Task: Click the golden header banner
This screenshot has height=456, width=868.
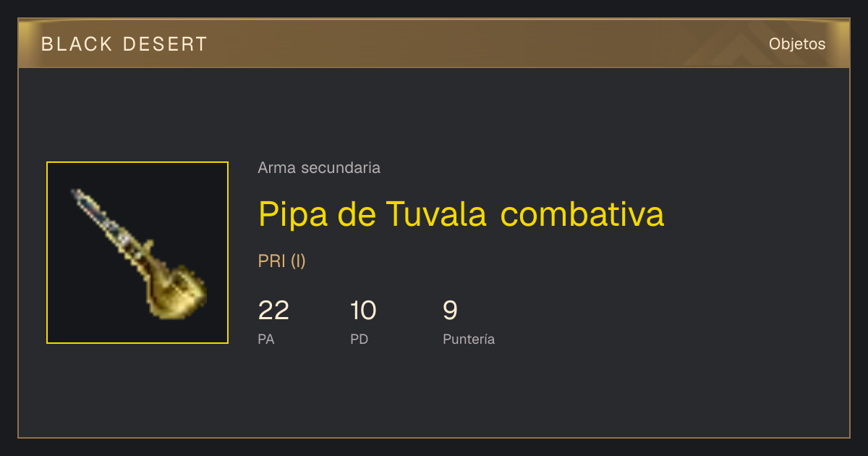Action: [434, 43]
